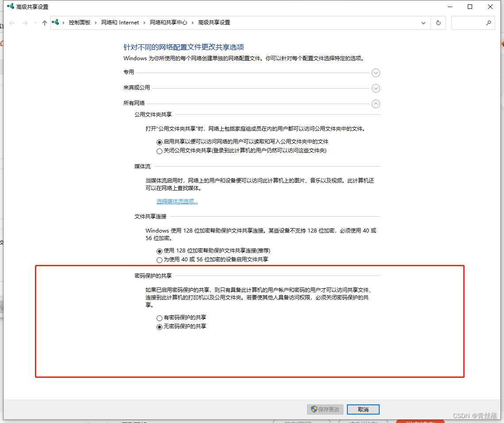504x423 pixels.
Task: Navigate to 控制面板 breadcrumb
Action: [79, 23]
